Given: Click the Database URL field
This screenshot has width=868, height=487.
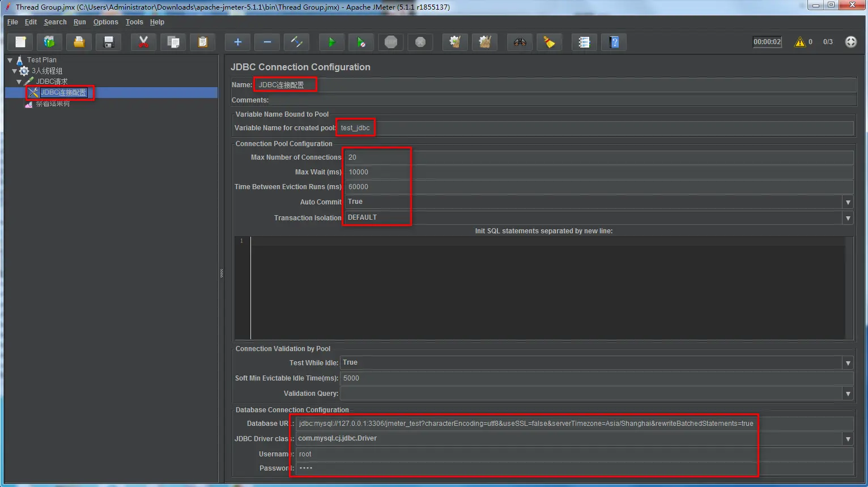Looking at the screenshot, I should 575,424.
